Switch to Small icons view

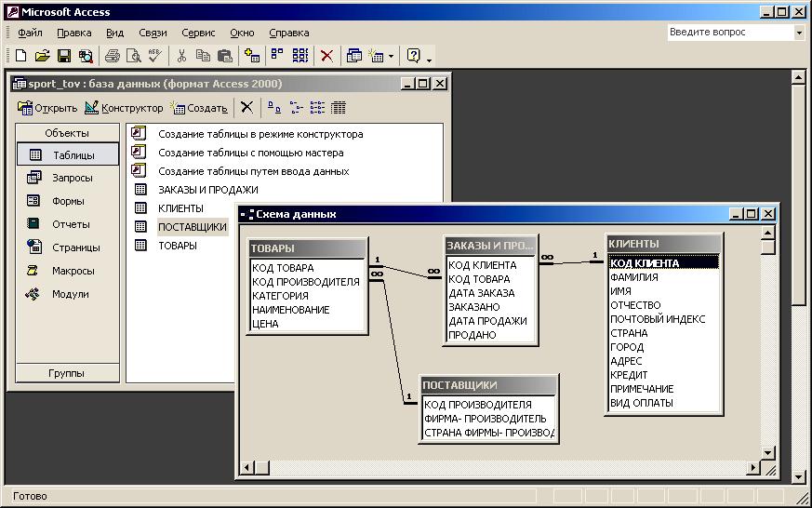[x=296, y=107]
